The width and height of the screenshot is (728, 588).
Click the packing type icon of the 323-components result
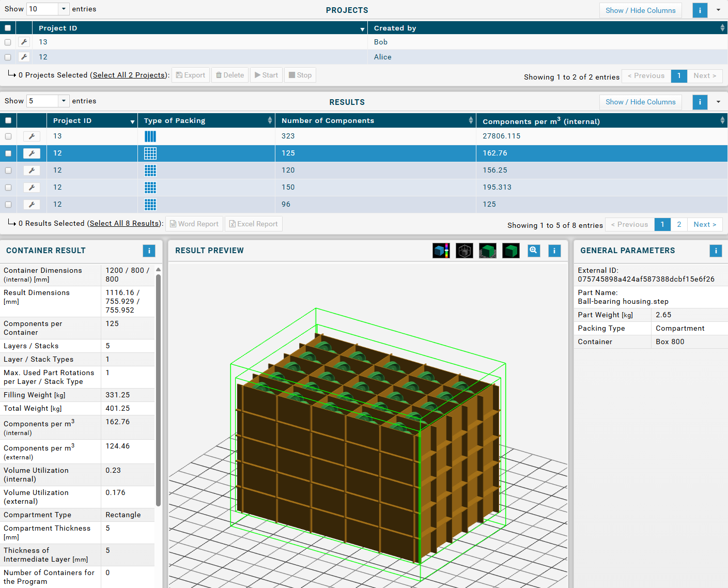pos(150,136)
